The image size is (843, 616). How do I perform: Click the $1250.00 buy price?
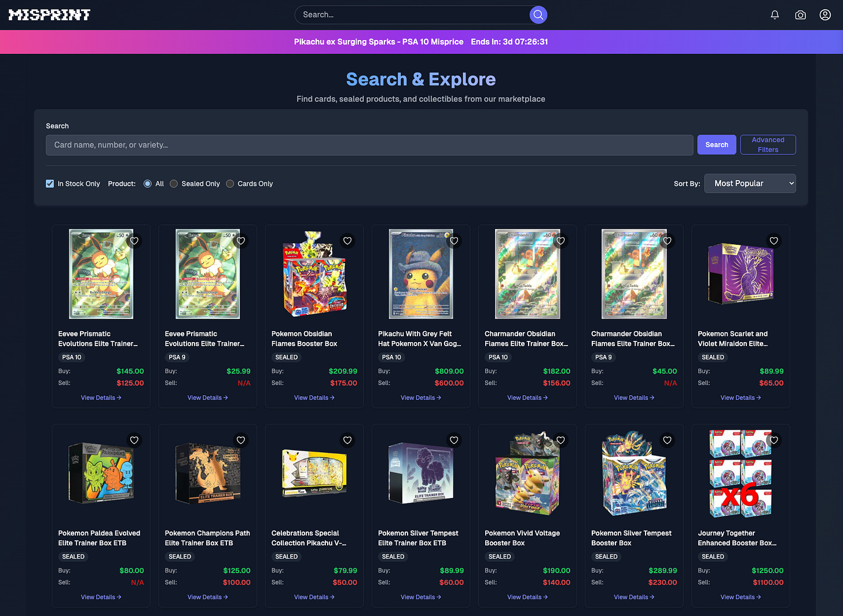click(768, 570)
